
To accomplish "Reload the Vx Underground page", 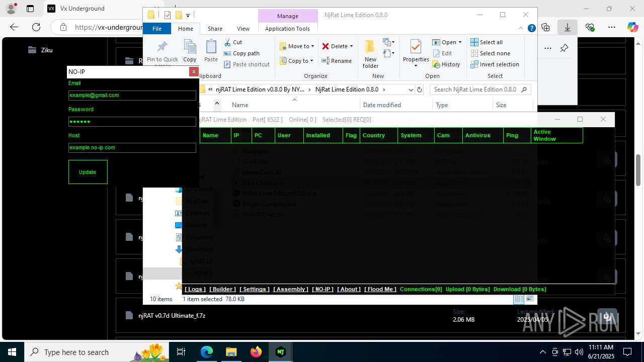I will coord(36,27).
